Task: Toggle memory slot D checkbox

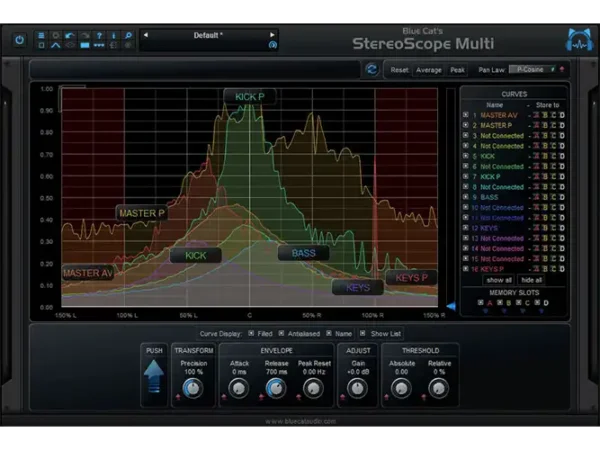Action: pos(537,302)
